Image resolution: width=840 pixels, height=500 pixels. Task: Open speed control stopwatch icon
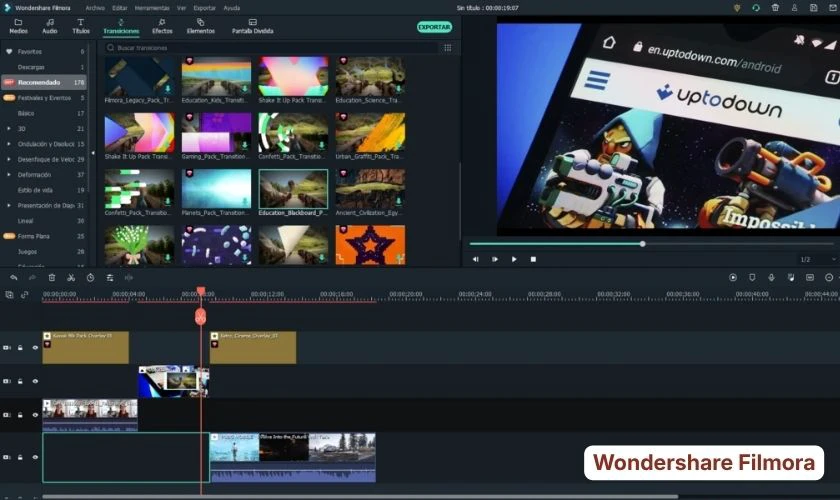[91, 278]
